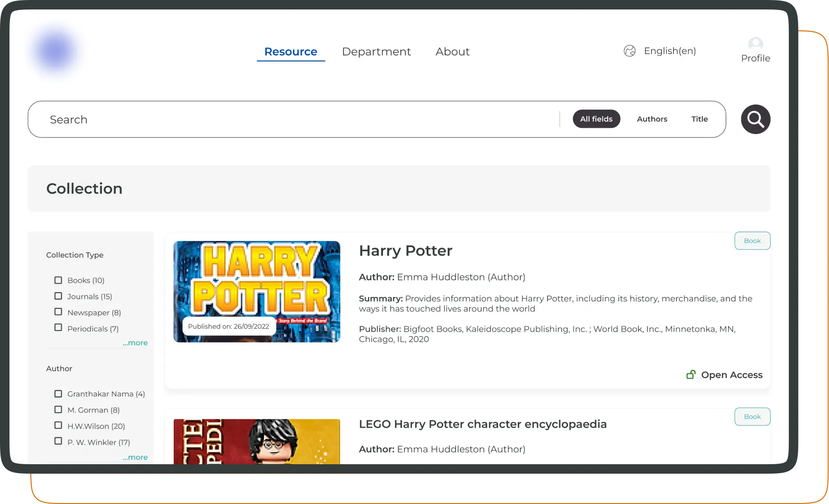Open LEGO Harry Potter character encyclopaedia title
Viewport: 829px width, 504px height.
point(483,424)
